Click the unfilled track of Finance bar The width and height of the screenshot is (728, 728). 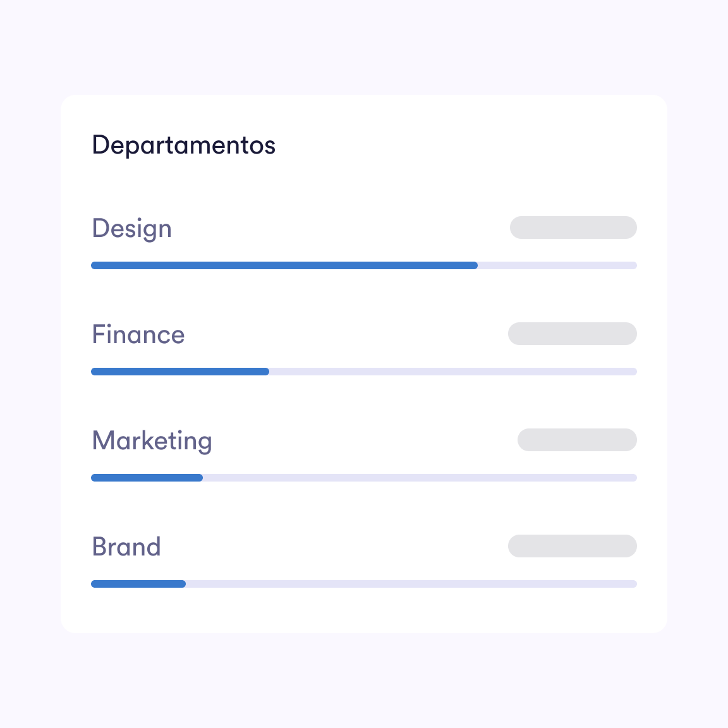453,372
